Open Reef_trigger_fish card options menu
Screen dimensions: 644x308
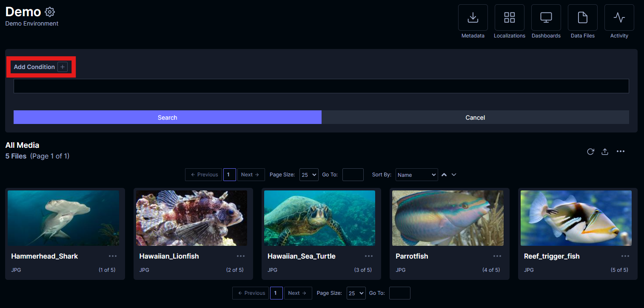point(625,256)
